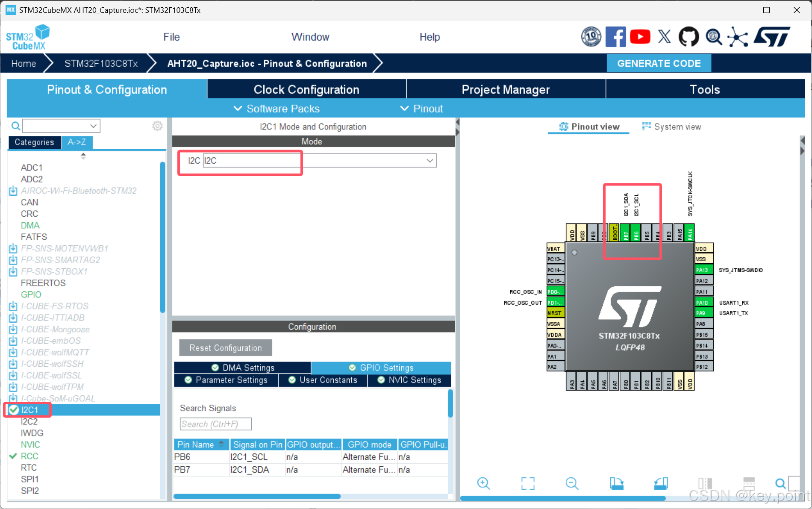Image resolution: width=812 pixels, height=509 pixels.
Task: Click the search magnifier in categories panel
Action: click(x=15, y=126)
